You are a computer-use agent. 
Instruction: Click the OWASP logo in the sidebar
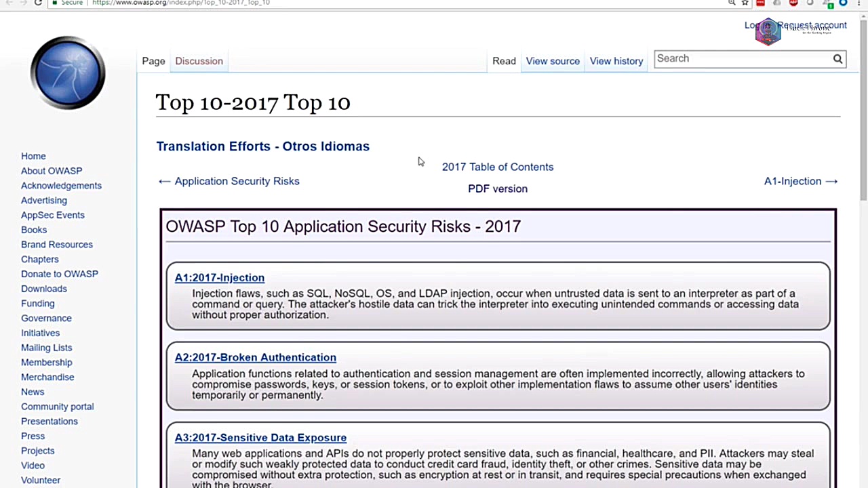click(67, 73)
